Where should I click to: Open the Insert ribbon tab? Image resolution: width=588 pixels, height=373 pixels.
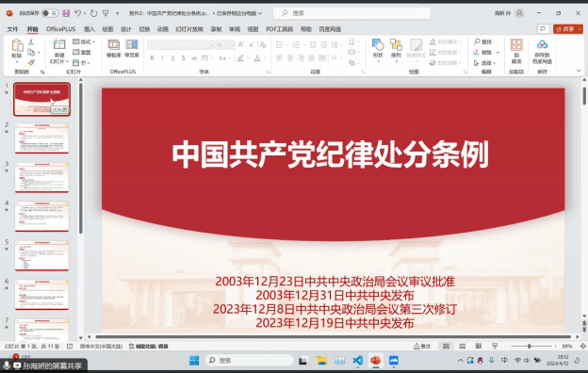pos(89,29)
